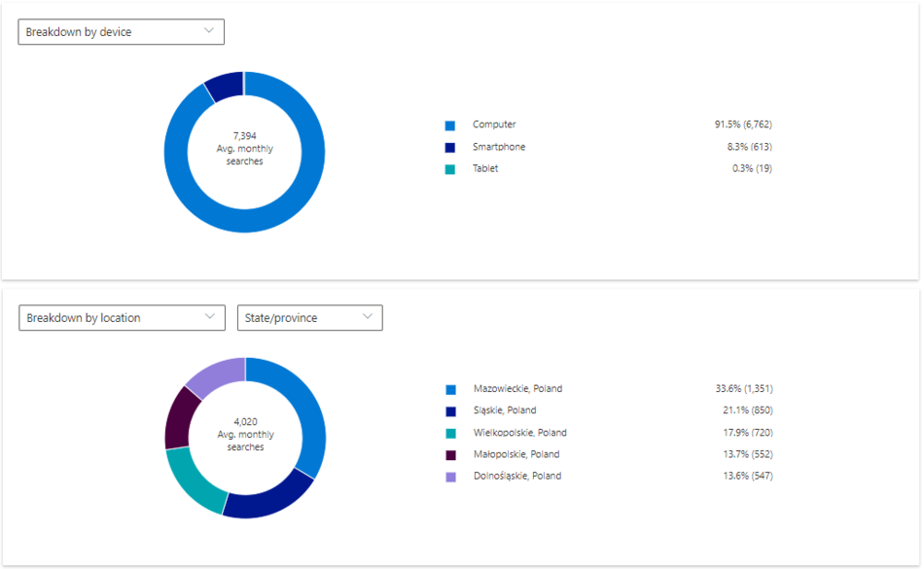Click the Smartphone segment of device donut
The height and width of the screenshot is (569, 924).
225,86
